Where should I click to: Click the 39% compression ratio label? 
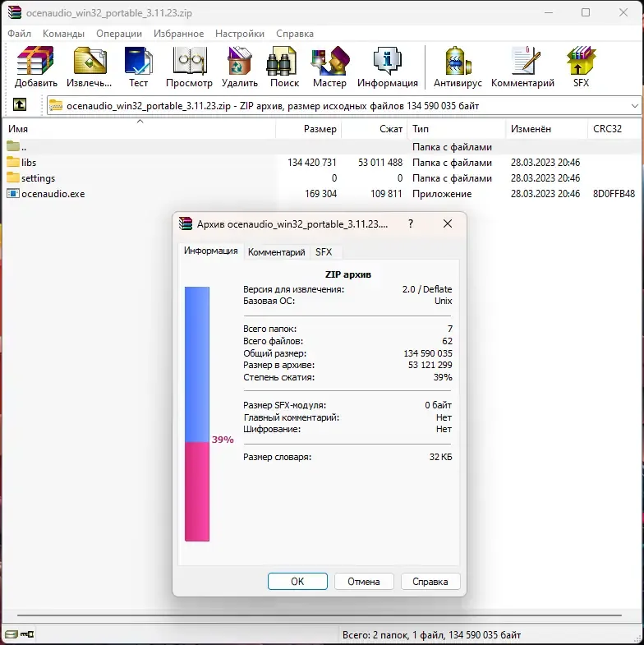223,440
